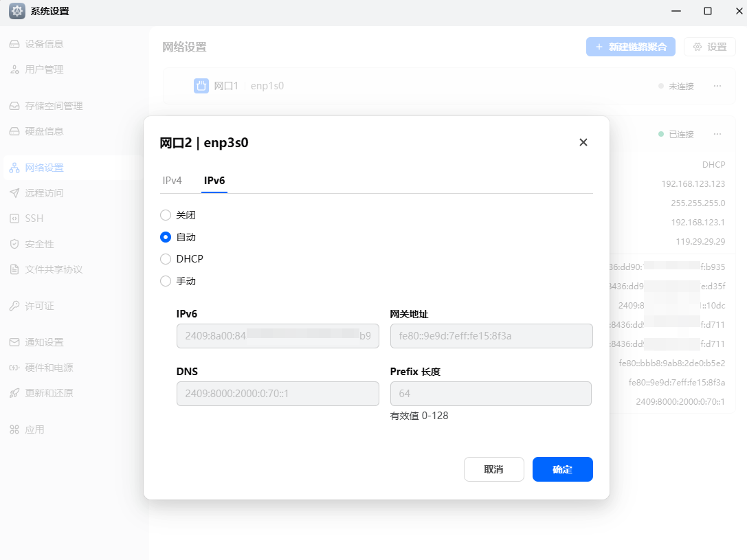Select the 自动 radio option
747x560 pixels.
pos(166,237)
